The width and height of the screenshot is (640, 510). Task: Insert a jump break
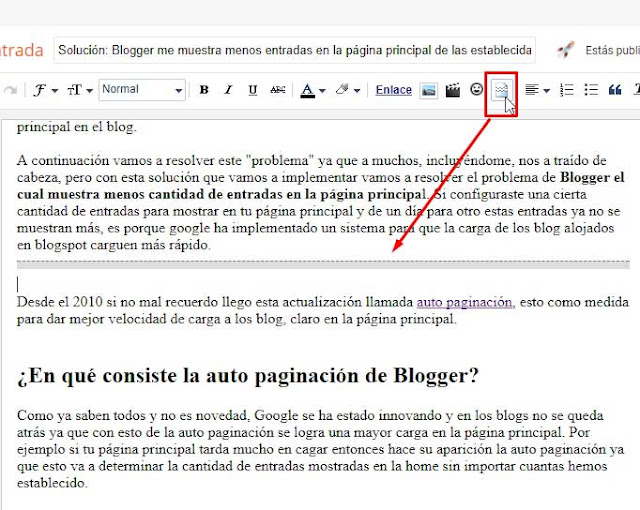501,91
